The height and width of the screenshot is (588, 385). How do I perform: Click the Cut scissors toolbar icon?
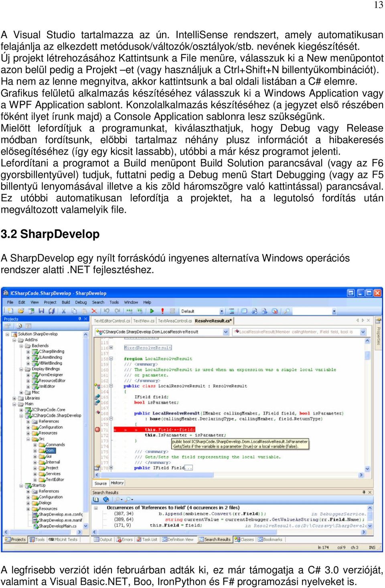pos(63,311)
